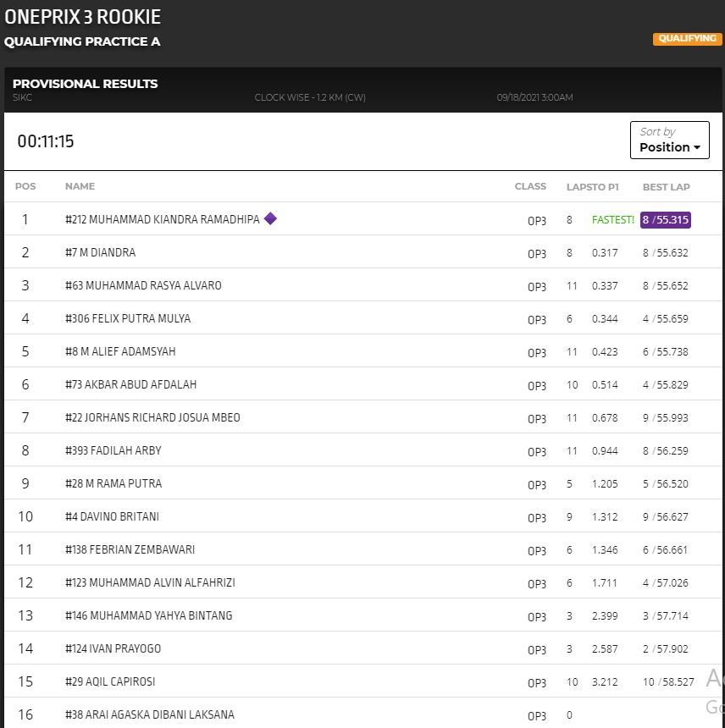Image resolution: width=725 pixels, height=728 pixels.
Task: Select #29 Aqil Capirosi entry
Action: point(110,681)
